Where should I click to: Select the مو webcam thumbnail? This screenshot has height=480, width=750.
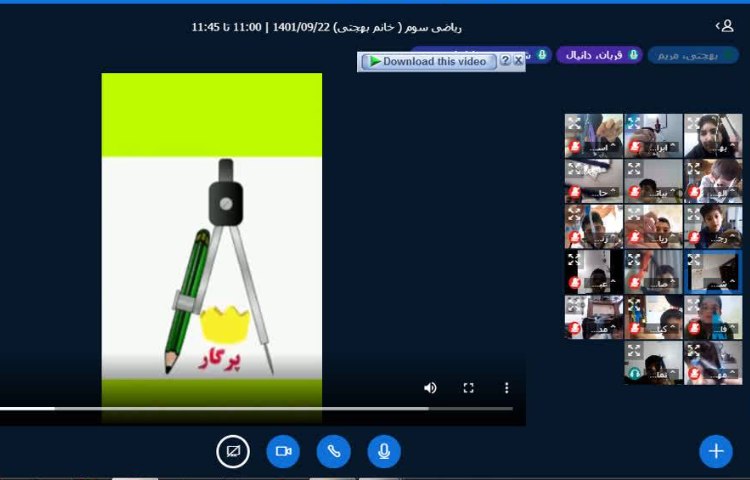(x=713, y=363)
